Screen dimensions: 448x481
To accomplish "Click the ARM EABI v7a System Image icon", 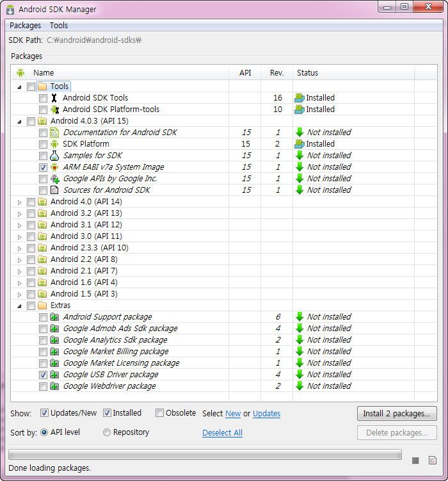I will click(54, 167).
